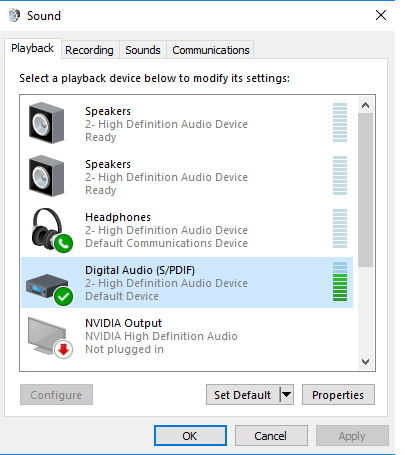Click the Set Default button
The height and width of the screenshot is (455, 405).
coord(243,395)
